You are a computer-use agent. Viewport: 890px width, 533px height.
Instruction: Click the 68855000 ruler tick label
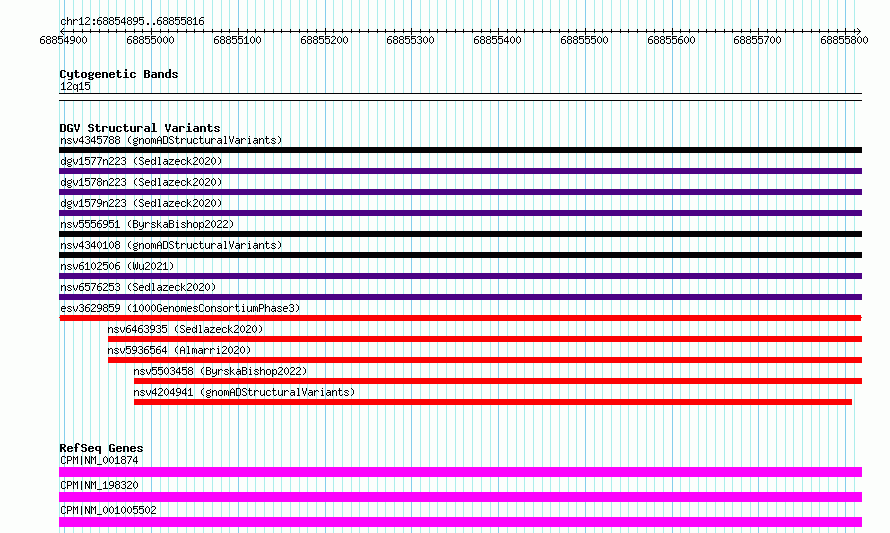(150, 40)
